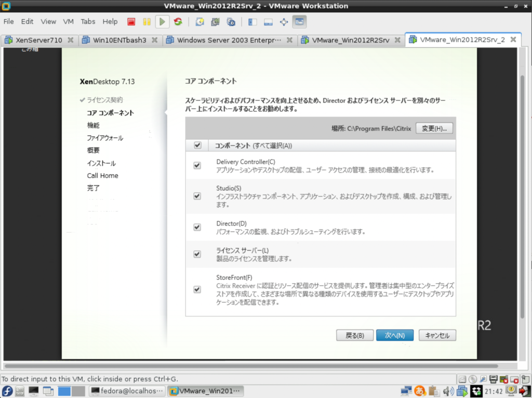Uncheck the ライセンス サーバー checkbox
Screen dimensions: 532x398
tap(197, 254)
